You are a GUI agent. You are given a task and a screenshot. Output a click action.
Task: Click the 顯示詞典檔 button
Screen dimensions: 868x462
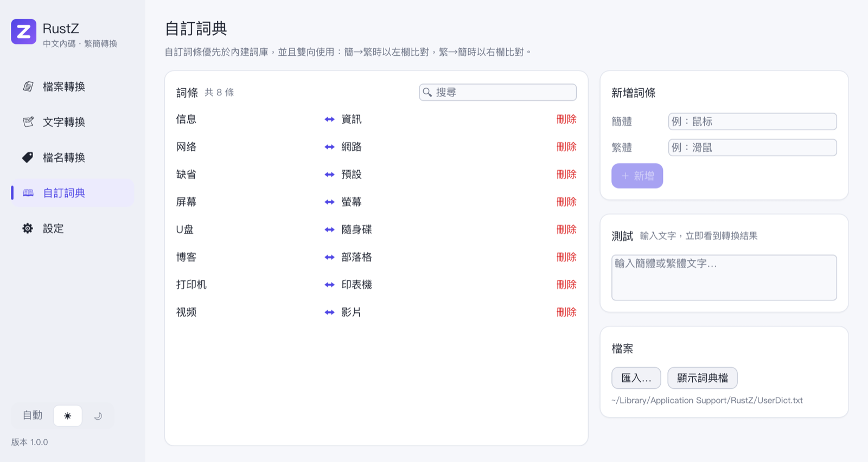point(703,378)
